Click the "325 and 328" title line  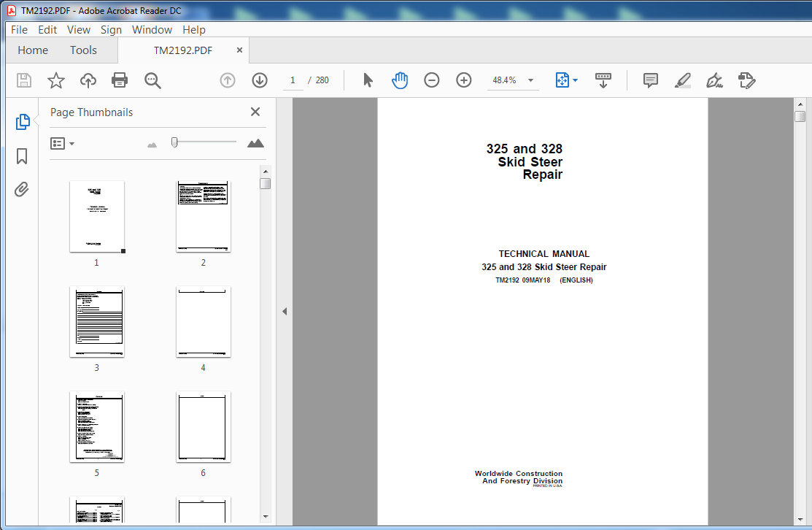pyautogui.click(x=524, y=149)
